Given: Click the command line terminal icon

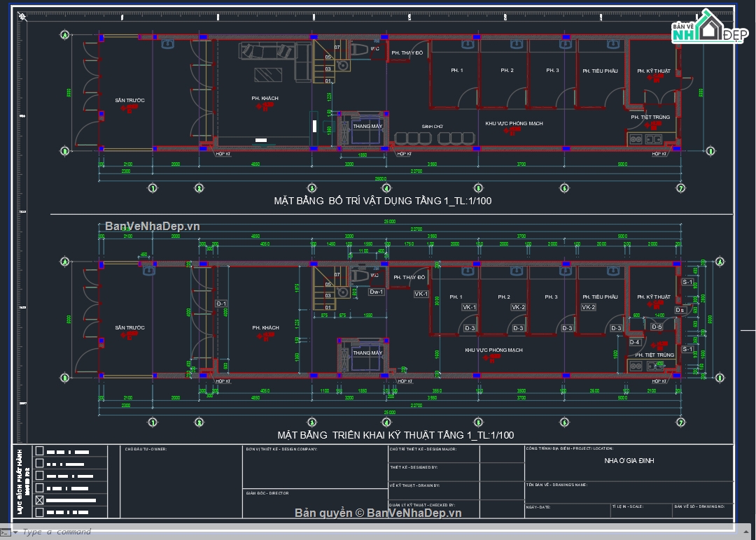Looking at the screenshot, I should click(x=4, y=532).
